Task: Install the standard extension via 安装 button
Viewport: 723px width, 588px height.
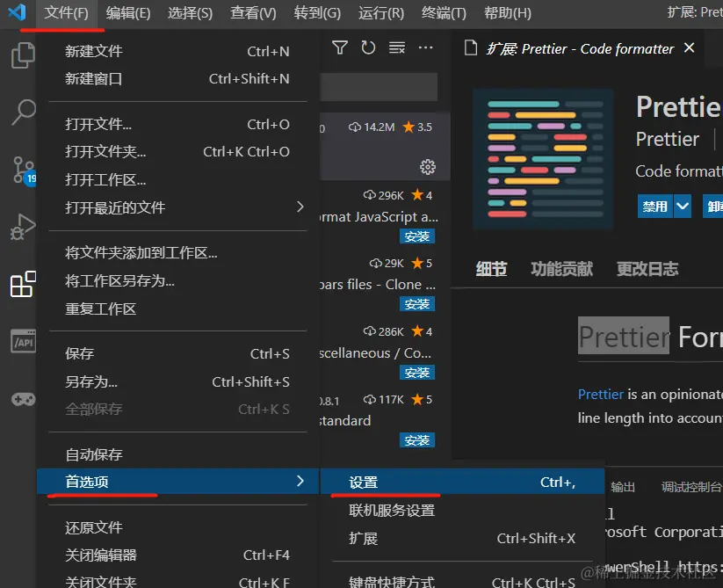Action: pyautogui.click(x=417, y=440)
